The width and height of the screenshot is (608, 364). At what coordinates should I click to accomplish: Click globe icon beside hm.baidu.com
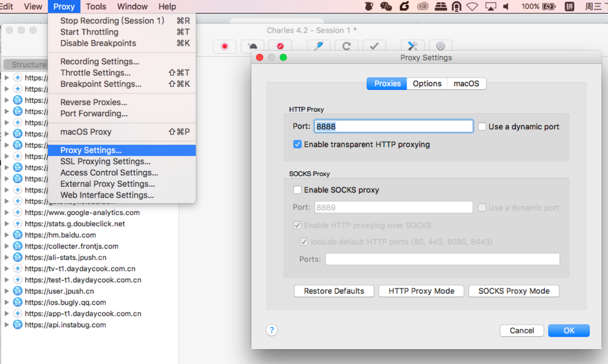tap(18, 235)
